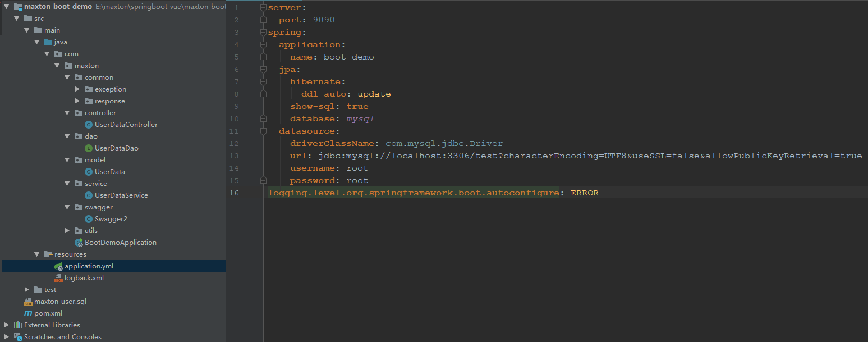Select BootDemoApplication in the project tree

click(x=121, y=243)
